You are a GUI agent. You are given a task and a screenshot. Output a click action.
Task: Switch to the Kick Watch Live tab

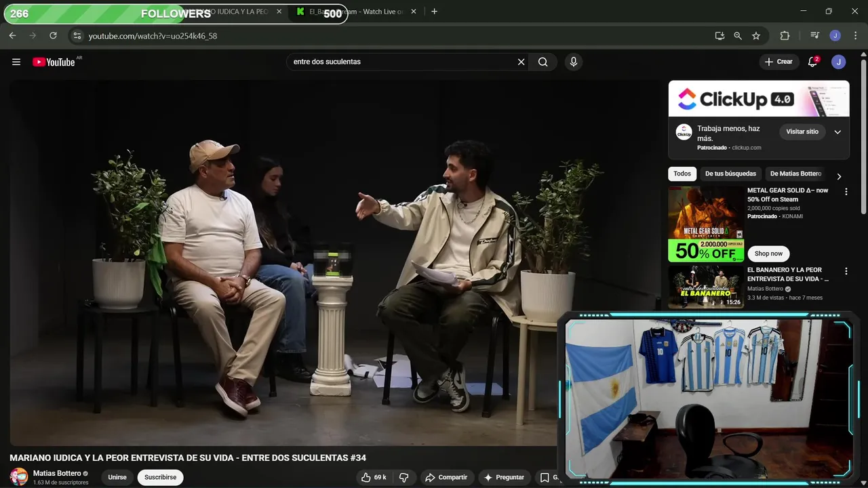[357, 12]
